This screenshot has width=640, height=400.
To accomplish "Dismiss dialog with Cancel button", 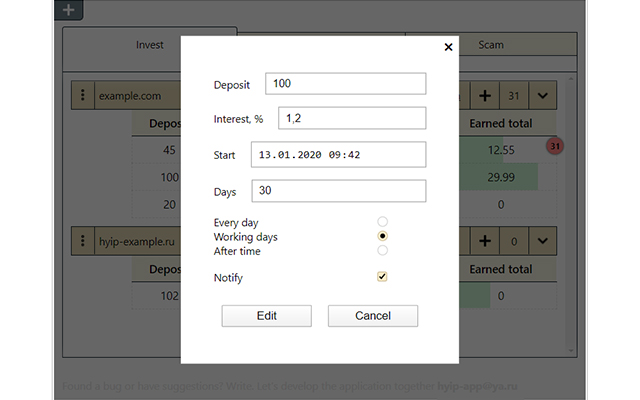I will coord(373,316).
